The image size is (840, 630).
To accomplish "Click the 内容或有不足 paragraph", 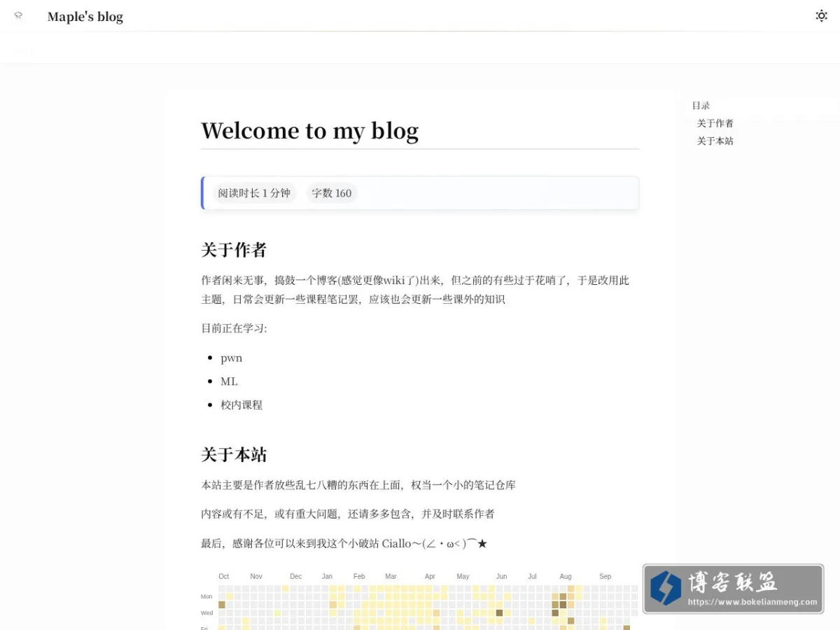I will [x=348, y=514].
